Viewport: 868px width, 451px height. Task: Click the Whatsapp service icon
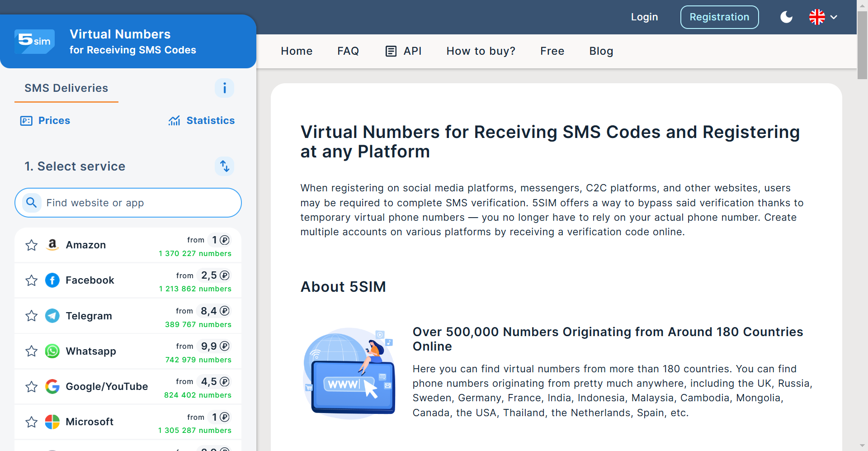point(52,351)
